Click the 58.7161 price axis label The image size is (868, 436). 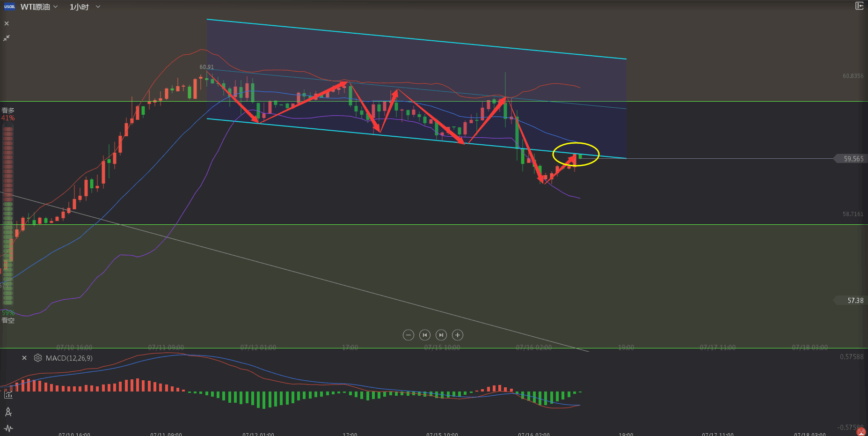[853, 214]
